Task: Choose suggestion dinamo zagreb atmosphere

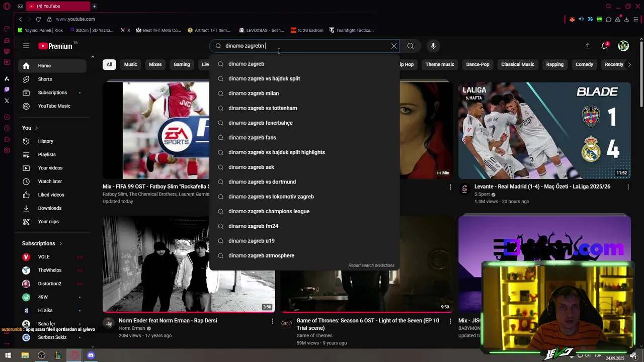Action: [304, 255]
